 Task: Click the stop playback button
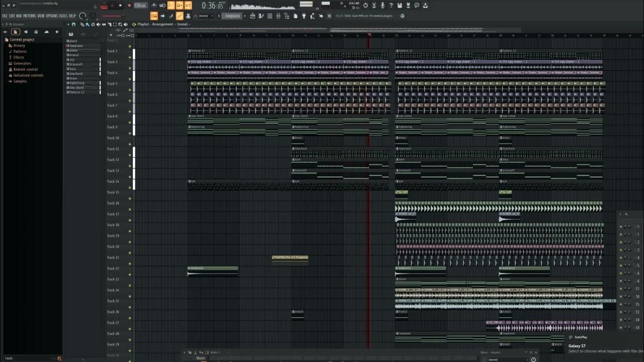click(x=120, y=5)
